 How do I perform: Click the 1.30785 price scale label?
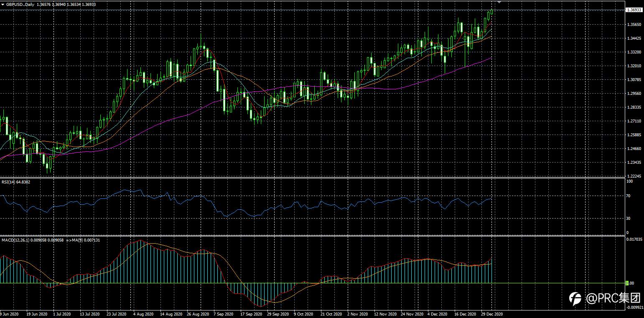point(634,80)
